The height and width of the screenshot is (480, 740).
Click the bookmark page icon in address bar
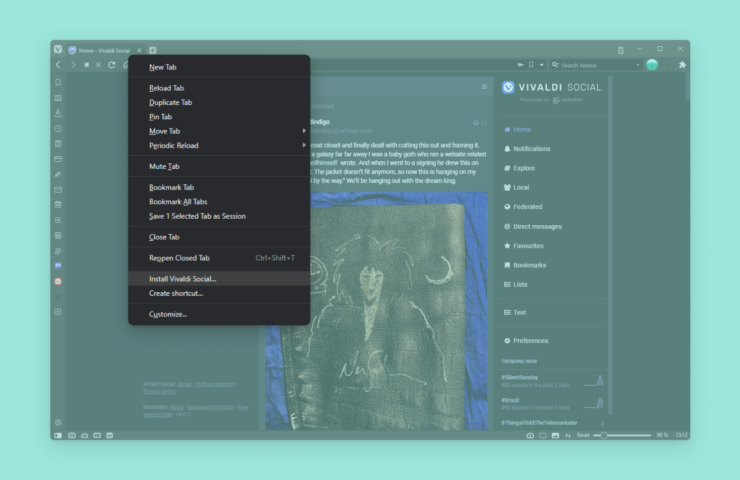[x=531, y=65]
